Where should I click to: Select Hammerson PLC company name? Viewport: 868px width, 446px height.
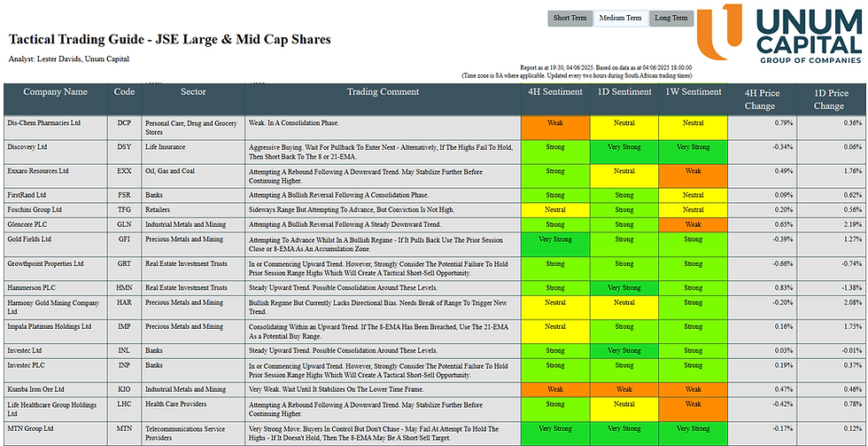(32, 288)
